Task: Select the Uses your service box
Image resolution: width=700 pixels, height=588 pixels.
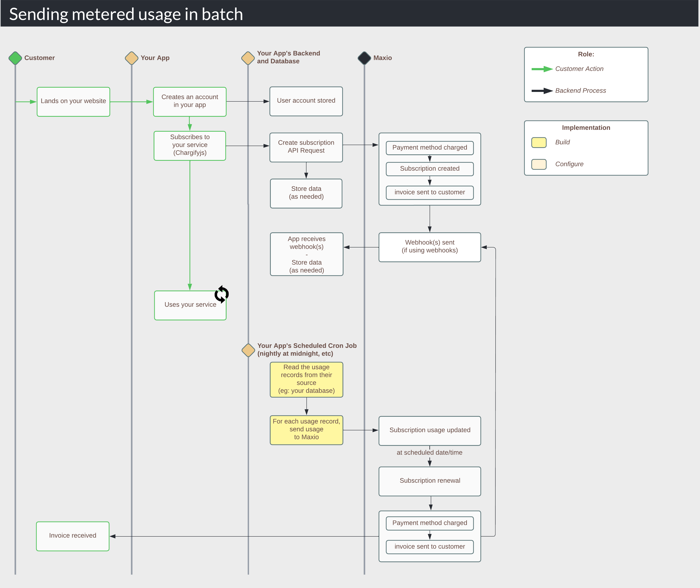Action: (190, 305)
